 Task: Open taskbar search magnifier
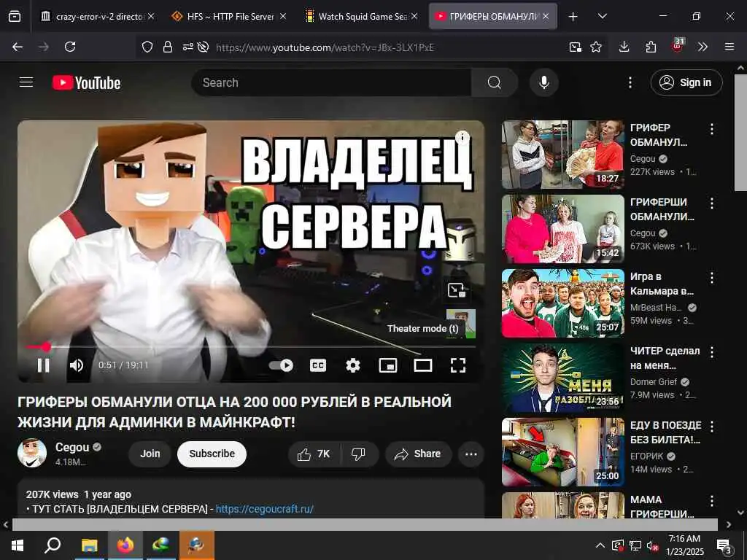pos(53,545)
